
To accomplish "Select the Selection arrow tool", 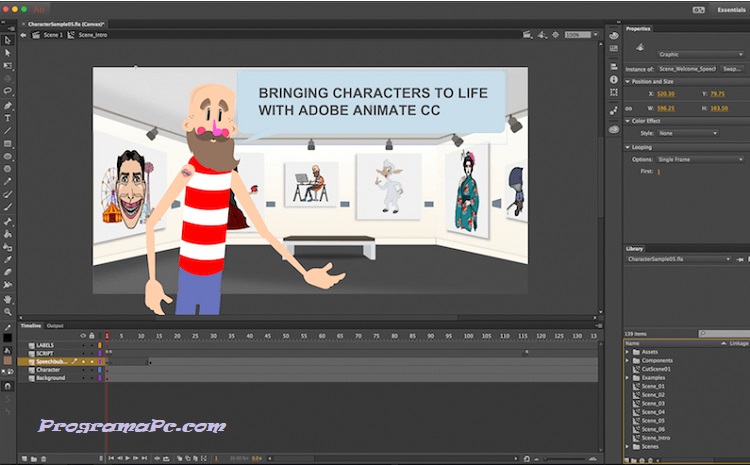I will click(x=8, y=40).
